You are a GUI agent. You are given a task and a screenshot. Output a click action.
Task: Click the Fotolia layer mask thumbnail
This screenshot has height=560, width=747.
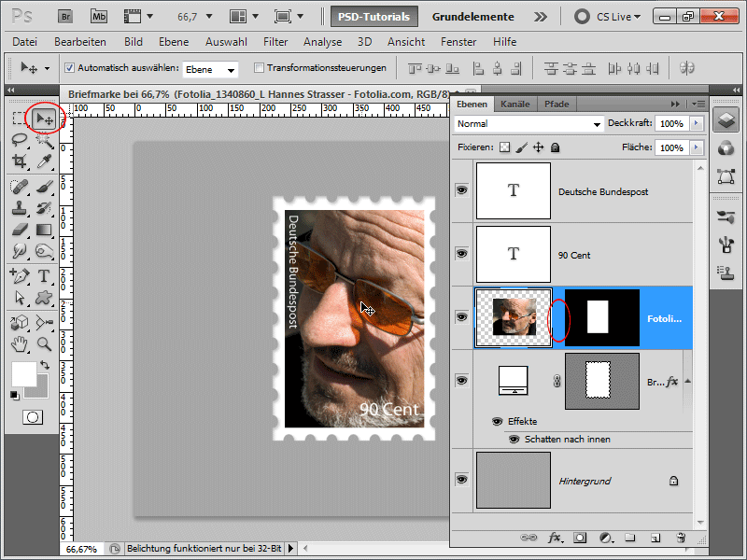pyautogui.click(x=602, y=317)
